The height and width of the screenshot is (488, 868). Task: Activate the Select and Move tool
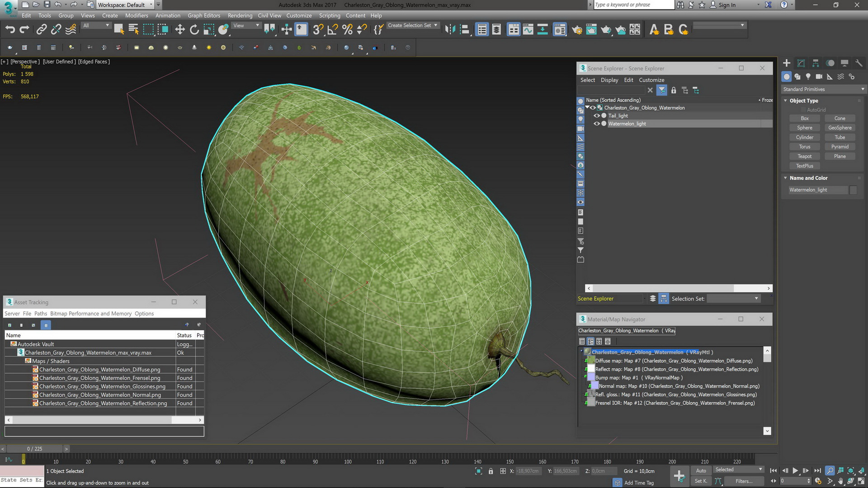point(180,30)
